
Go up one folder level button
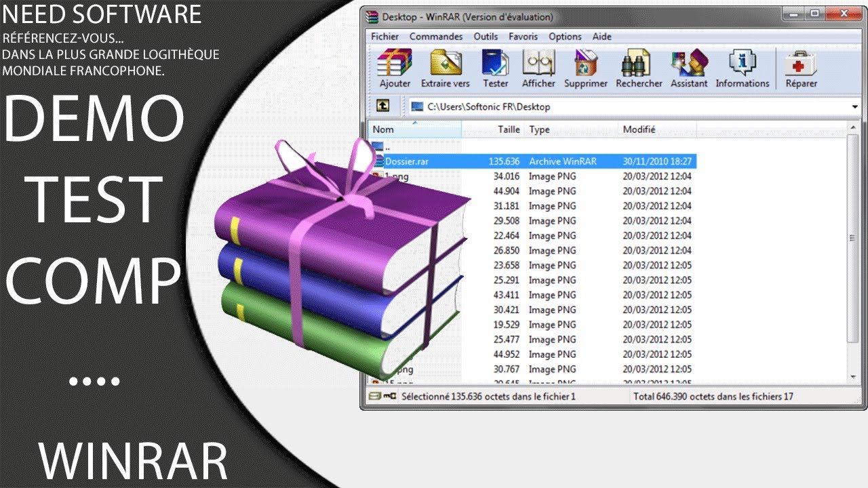[382, 106]
